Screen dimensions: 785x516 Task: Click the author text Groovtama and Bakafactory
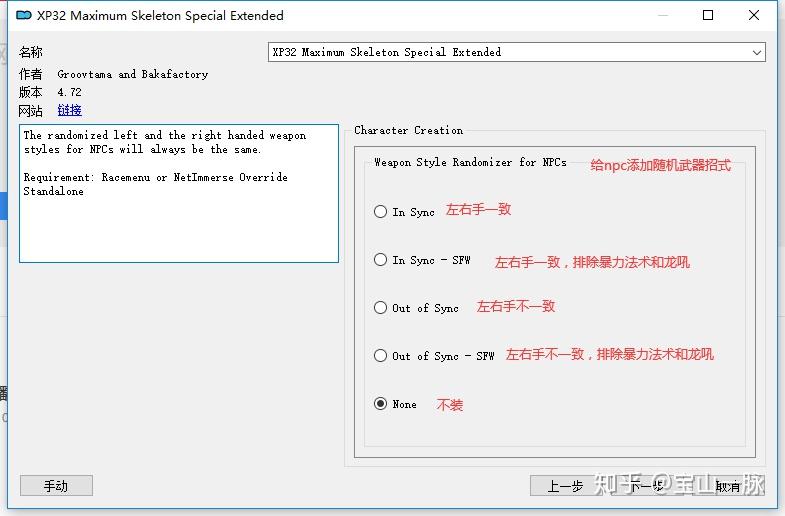[133, 74]
